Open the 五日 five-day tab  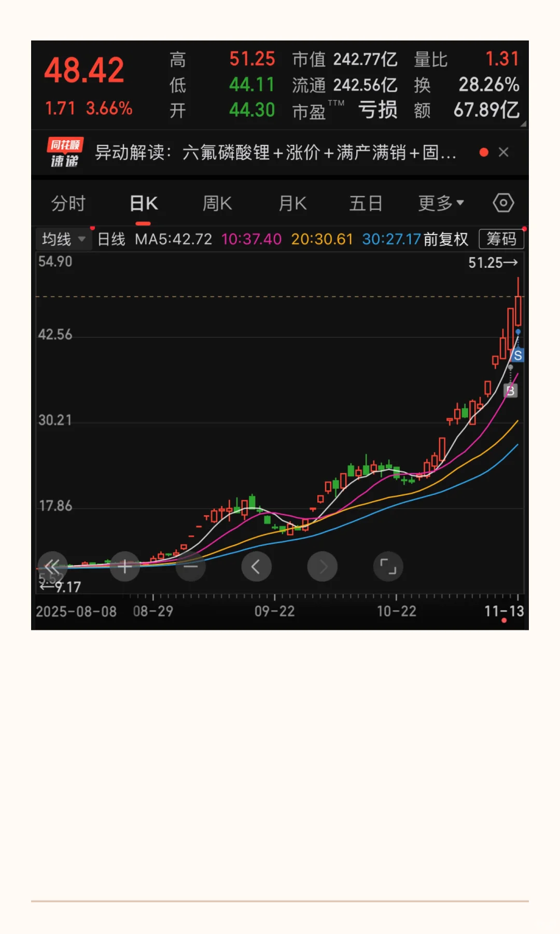point(366,203)
